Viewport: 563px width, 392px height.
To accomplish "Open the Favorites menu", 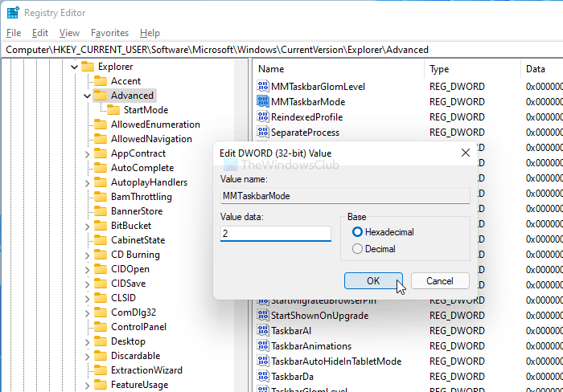I will (x=109, y=33).
